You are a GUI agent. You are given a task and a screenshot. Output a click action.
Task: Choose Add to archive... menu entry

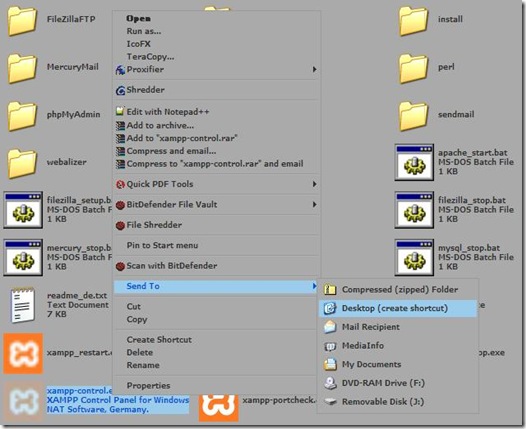click(160, 125)
